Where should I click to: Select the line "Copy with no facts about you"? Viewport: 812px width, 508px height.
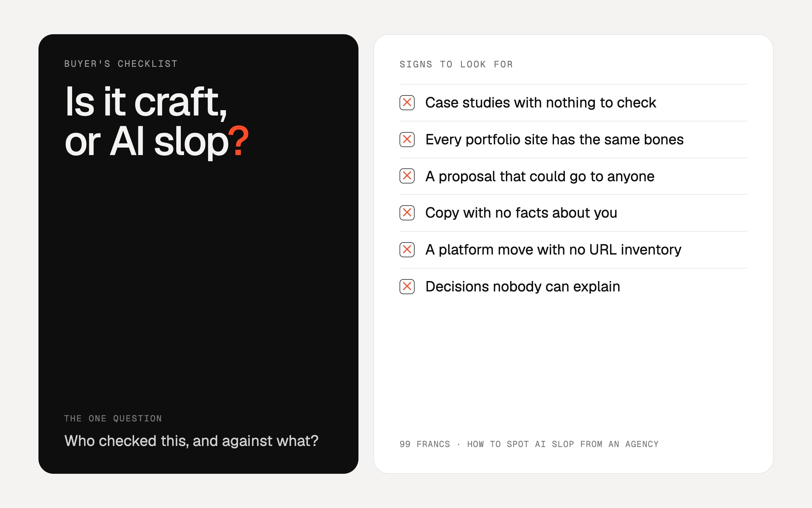point(521,213)
